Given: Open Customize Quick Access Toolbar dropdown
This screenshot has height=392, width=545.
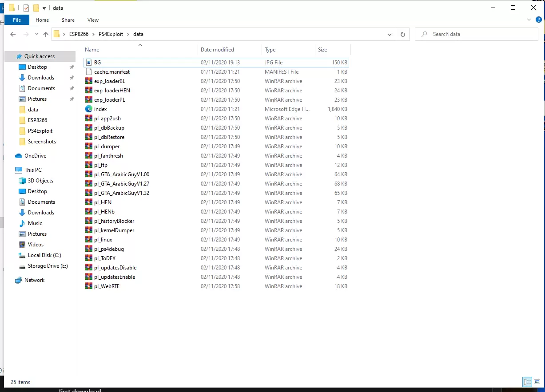Looking at the screenshot, I should (x=44, y=8).
